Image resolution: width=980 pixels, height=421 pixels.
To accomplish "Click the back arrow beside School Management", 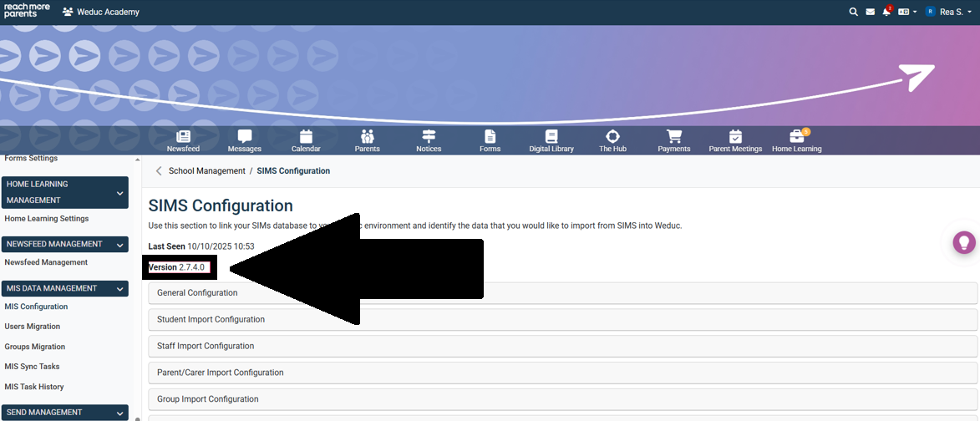I will point(159,171).
